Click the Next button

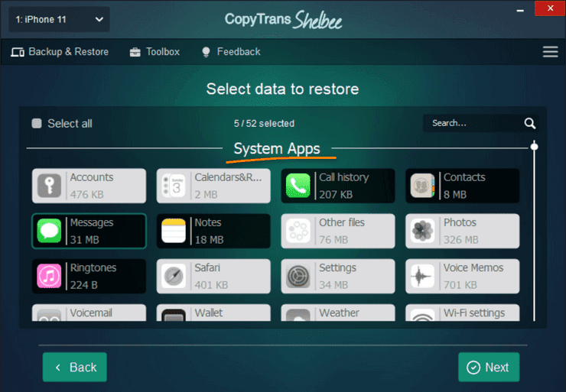(x=489, y=367)
